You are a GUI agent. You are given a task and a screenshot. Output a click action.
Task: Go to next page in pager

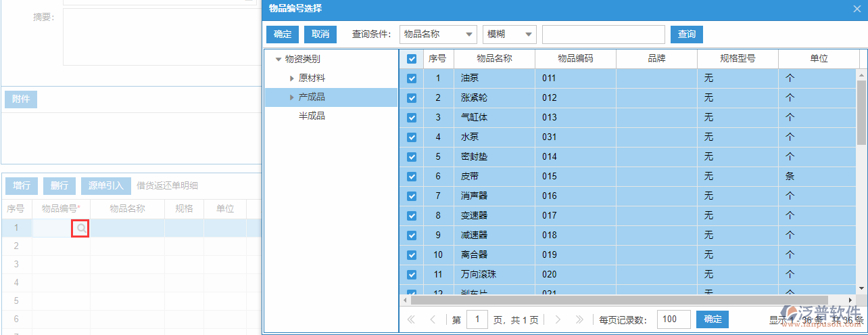(x=558, y=319)
